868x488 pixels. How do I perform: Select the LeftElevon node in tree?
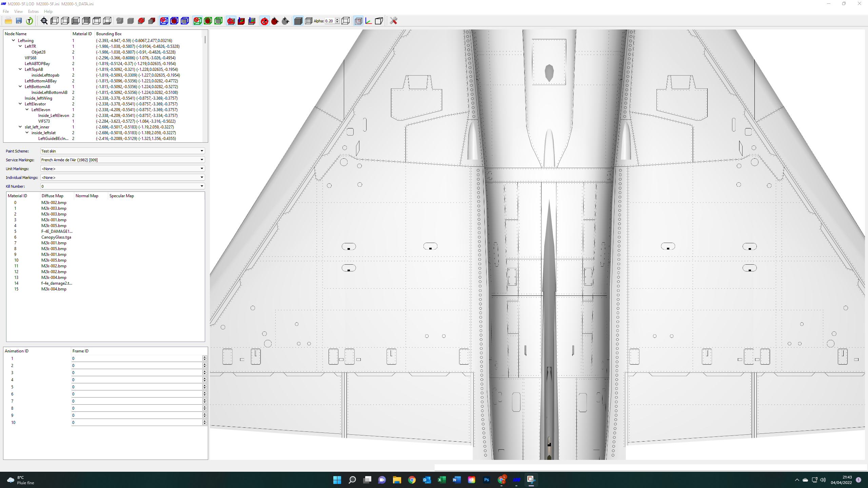click(41, 110)
